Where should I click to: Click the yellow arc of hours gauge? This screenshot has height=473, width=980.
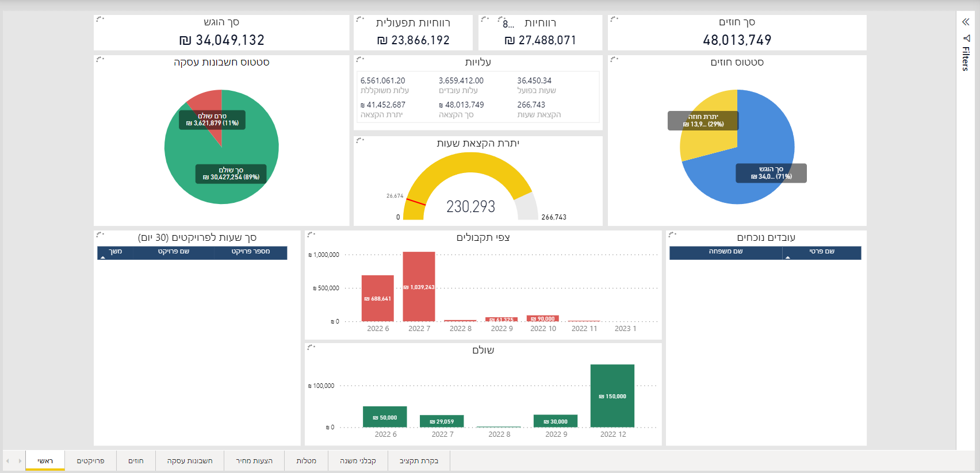(469, 164)
